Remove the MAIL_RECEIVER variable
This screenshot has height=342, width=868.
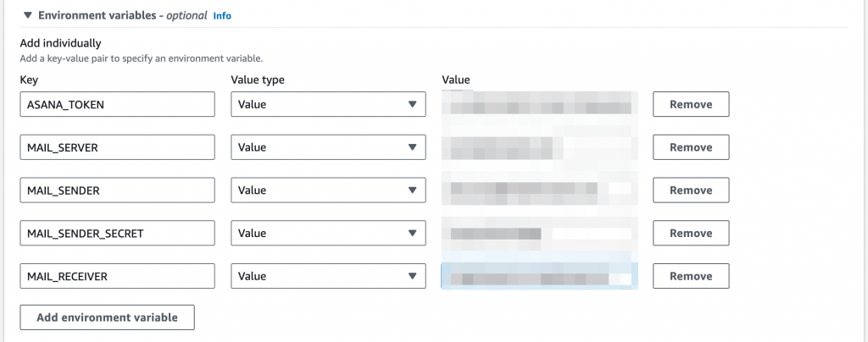pyautogui.click(x=691, y=276)
